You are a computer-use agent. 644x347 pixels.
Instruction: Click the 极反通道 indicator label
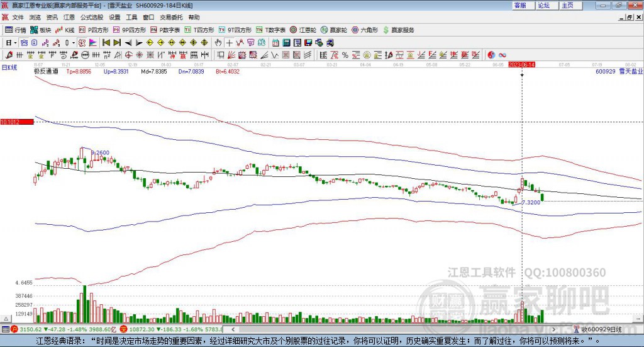(x=46, y=72)
